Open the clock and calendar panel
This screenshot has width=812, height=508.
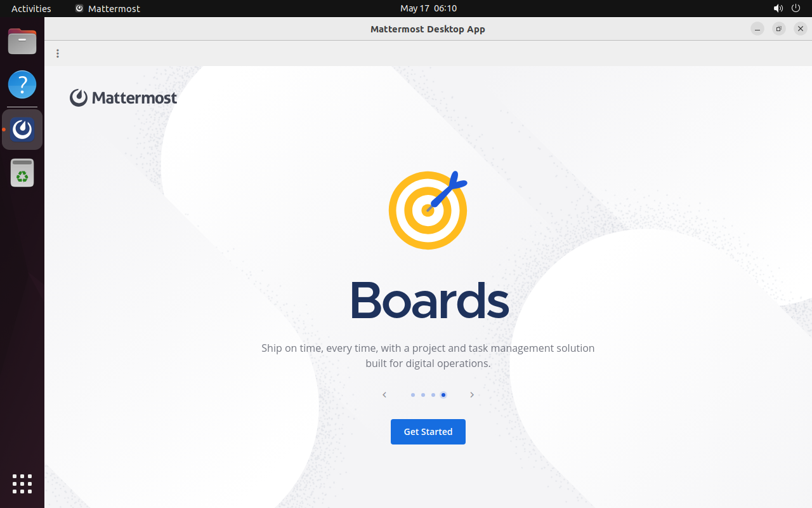pyautogui.click(x=428, y=8)
